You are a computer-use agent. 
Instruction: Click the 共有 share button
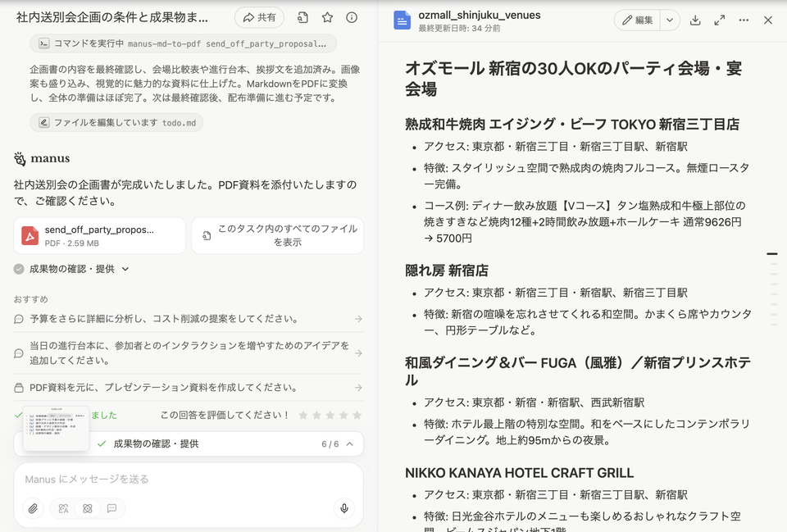coord(259,17)
